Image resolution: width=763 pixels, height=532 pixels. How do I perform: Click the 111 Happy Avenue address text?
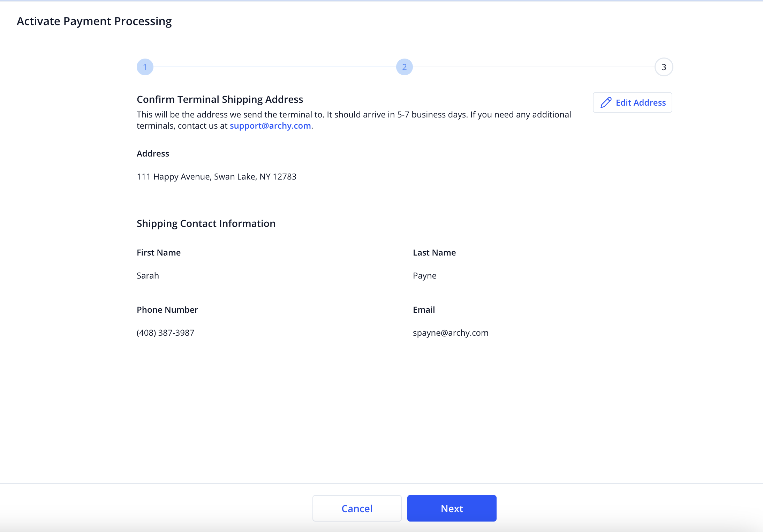coord(217,176)
